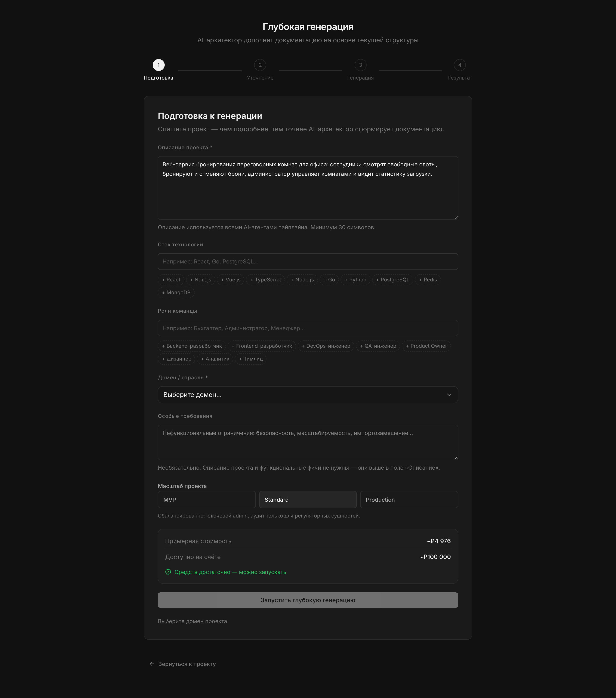Image resolution: width=616 pixels, height=698 pixels.
Task: Add the Frontend-разработчик role chip
Action: 262,346
